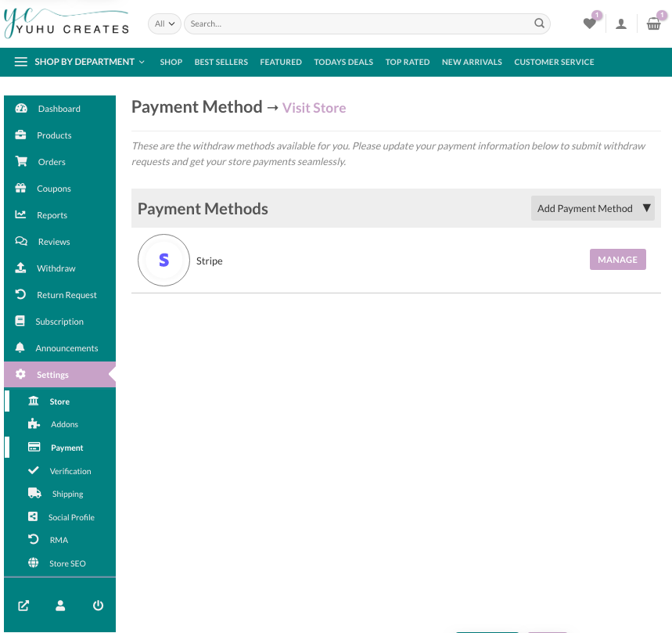Image resolution: width=672 pixels, height=633 pixels.
Task: Click the Subscription book icon
Action: pyautogui.click(x=20, y=321)
